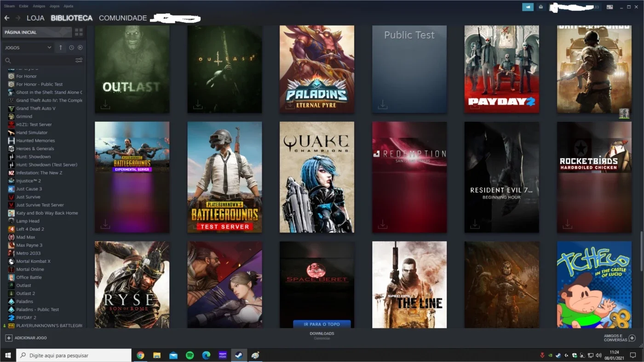Type in the library search field
This screenshot has height=362, width=644.
pyautogui.click(x=43, y=60)
